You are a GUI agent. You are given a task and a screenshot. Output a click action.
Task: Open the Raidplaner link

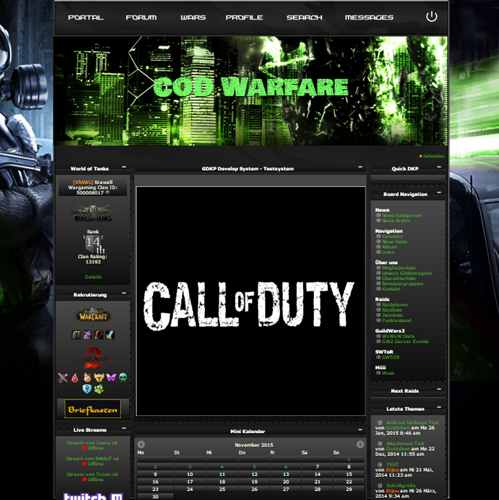click(395, 305)
